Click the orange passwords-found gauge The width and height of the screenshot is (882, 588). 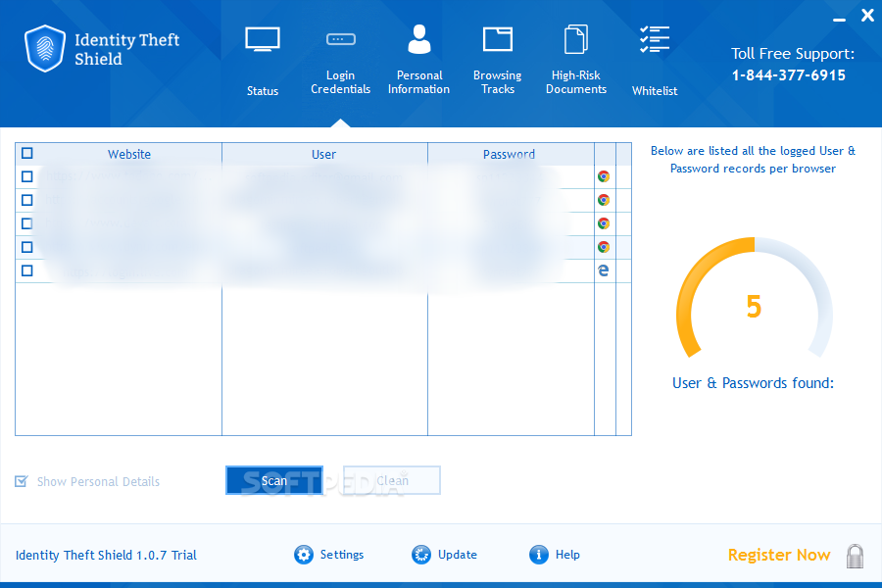point(754,298)
